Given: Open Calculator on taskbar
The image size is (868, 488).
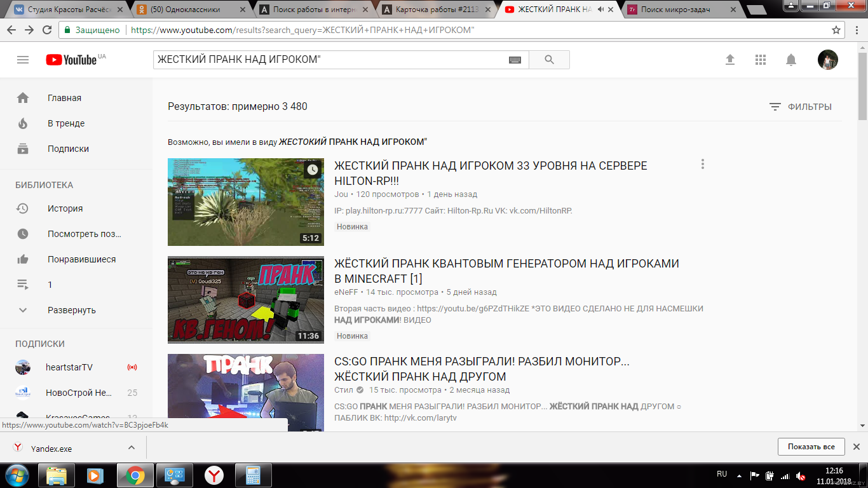Looking at the screenshot, I should 254,475.
